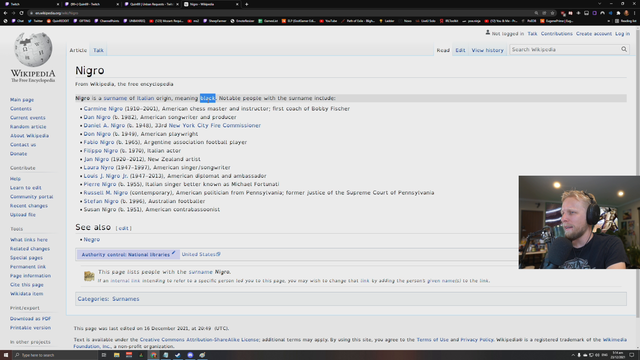Open the Windows Start menu
The width and height of the screenshot is (640, 360).
tap(6, 355)
